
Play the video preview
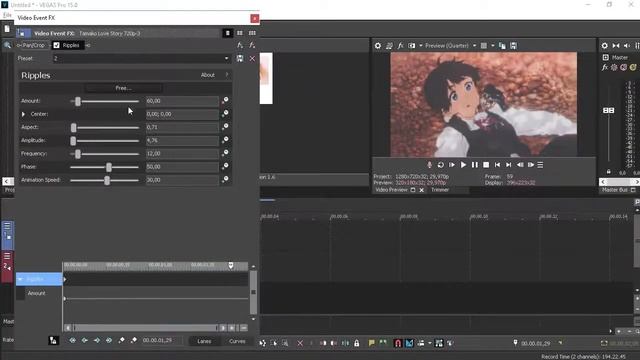coord(463,165)
